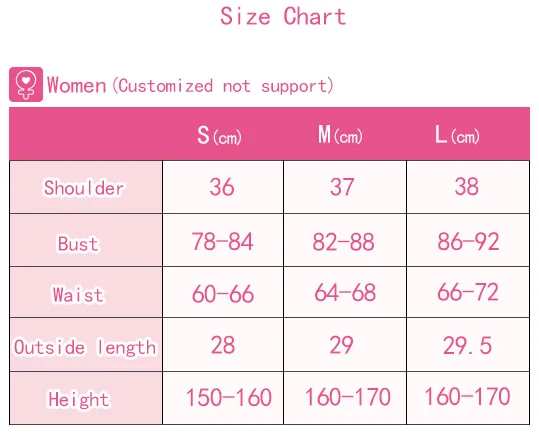
Task: Select the Shoulder row label
Action: click(x=86, y=187)
